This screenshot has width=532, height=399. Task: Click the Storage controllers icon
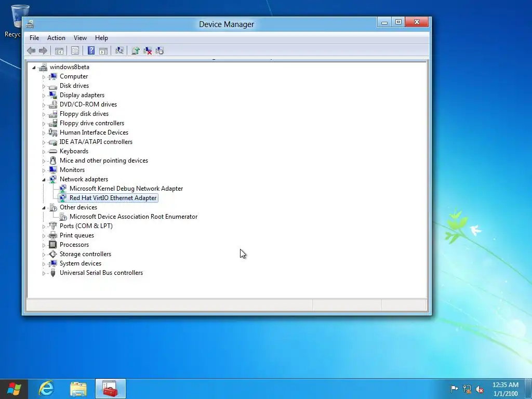click(x=52, y=254)
